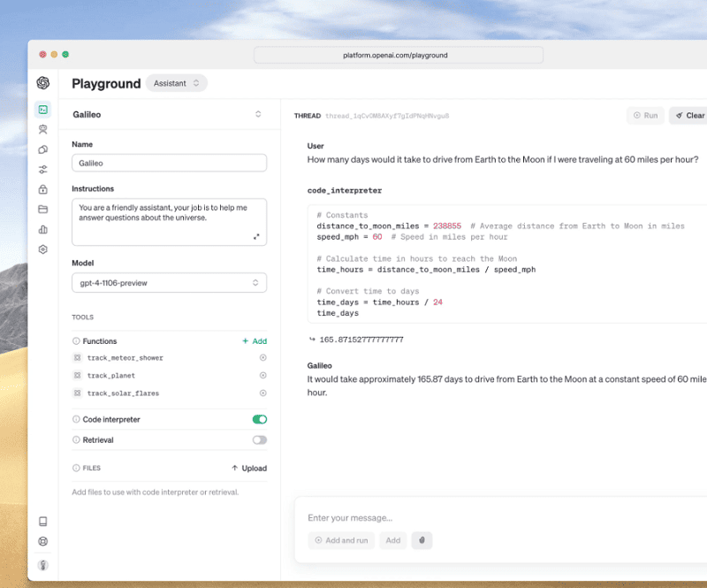This screenshot has height=588, width=707.
Task: Upload a file
Action: tap(249, 468)
